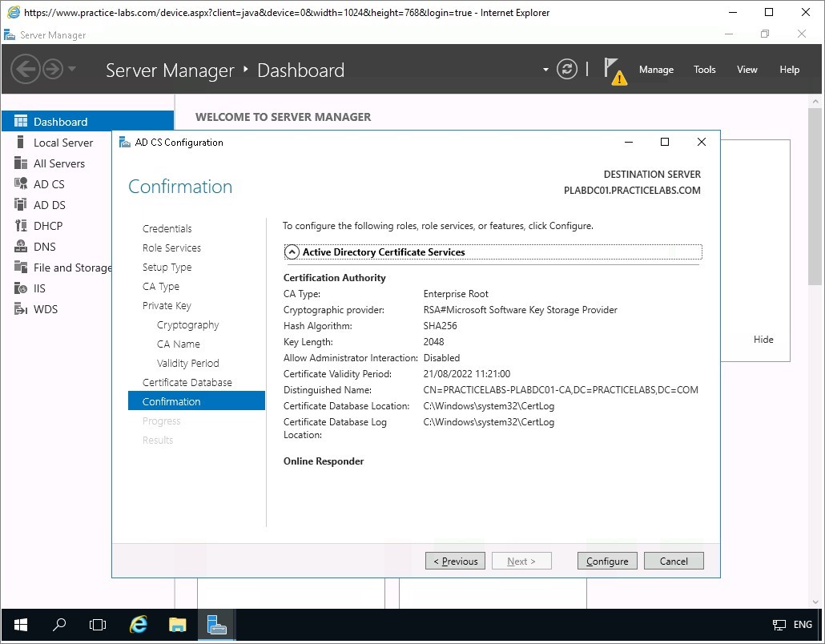
Task: Click the WDS icon in sidebar
Action: pos(21,309)
